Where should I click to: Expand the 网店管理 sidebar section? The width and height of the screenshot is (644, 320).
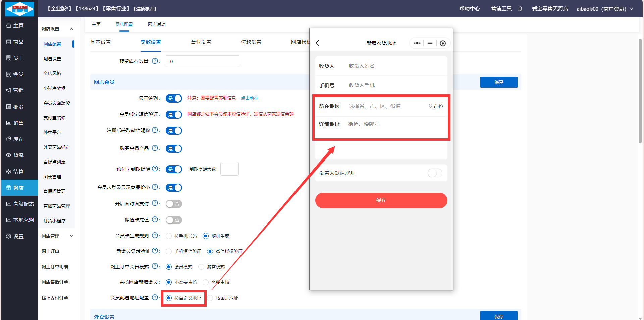(71, 236)
